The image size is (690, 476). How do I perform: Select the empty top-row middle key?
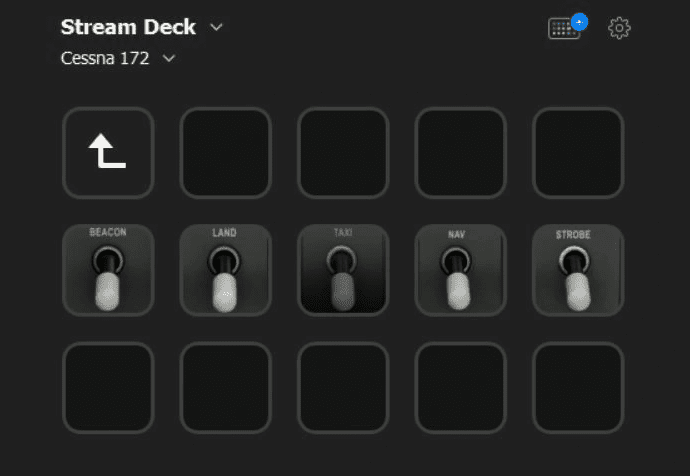pyautogui.click(x=343, y=153)
